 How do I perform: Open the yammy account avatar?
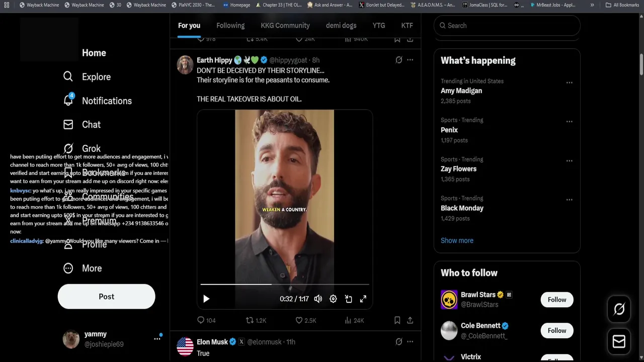tap(71, 339)
